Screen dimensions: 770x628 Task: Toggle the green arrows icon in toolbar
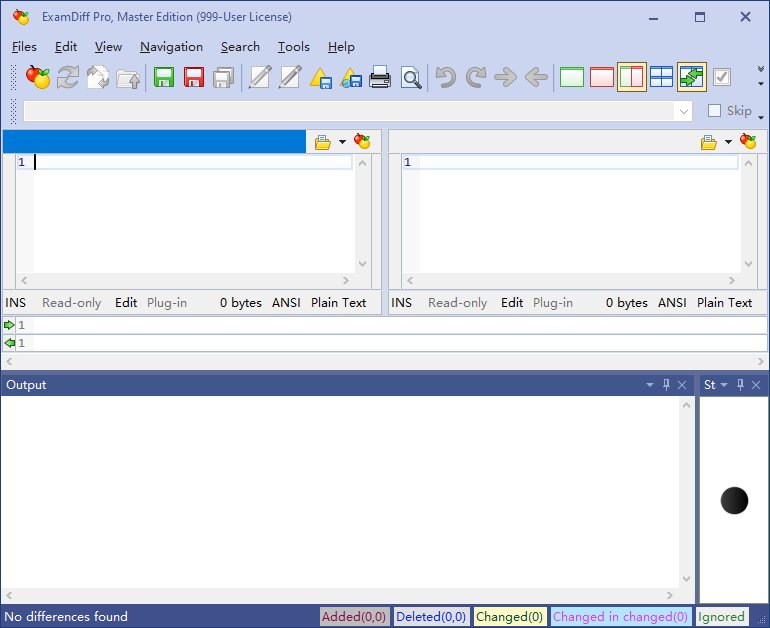[691, 77]
